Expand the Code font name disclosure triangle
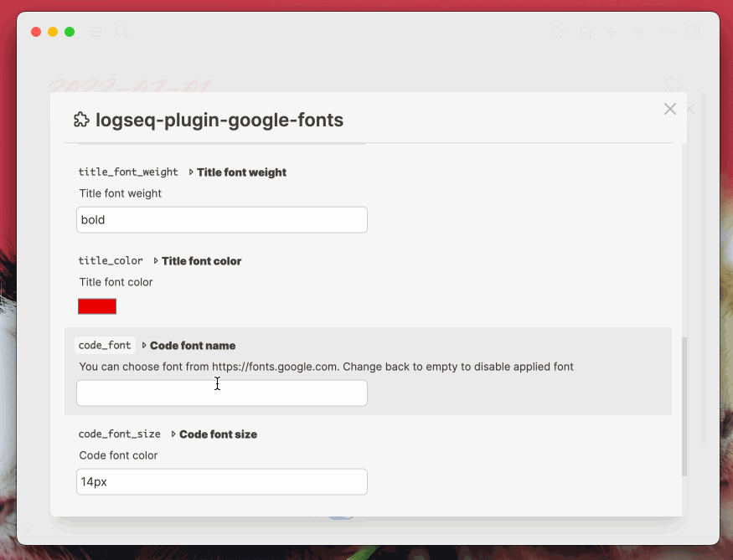 coord(144,346)
